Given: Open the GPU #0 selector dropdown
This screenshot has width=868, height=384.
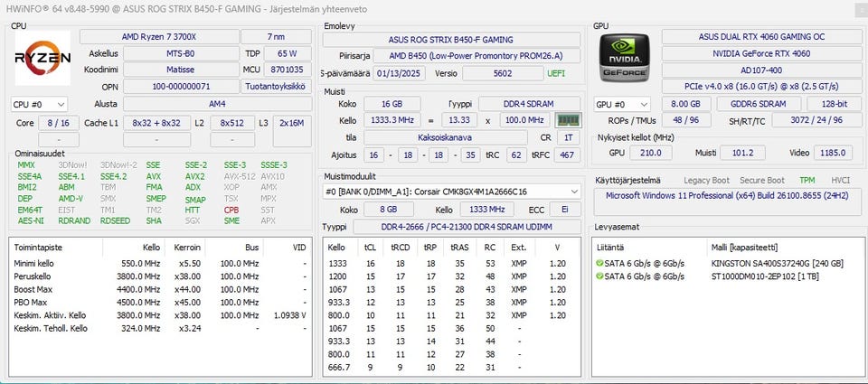Looking at the screenshot, I should coord(622,104).
